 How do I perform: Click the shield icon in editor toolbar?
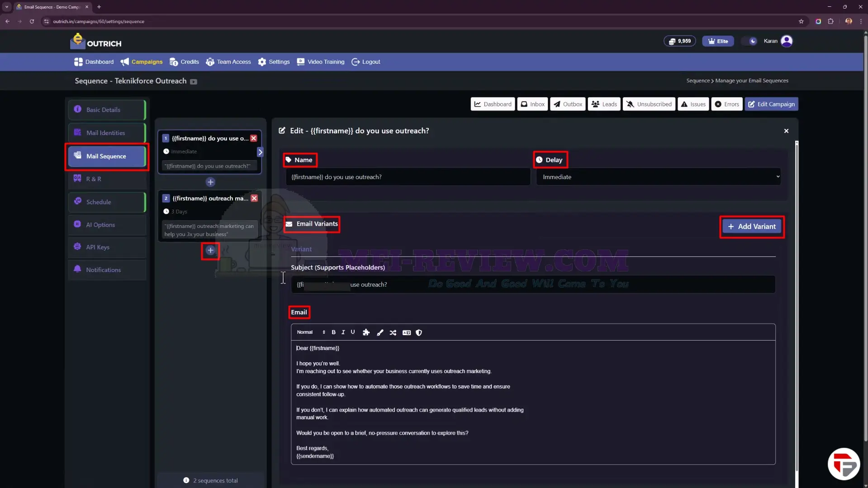tap(419, 332)
